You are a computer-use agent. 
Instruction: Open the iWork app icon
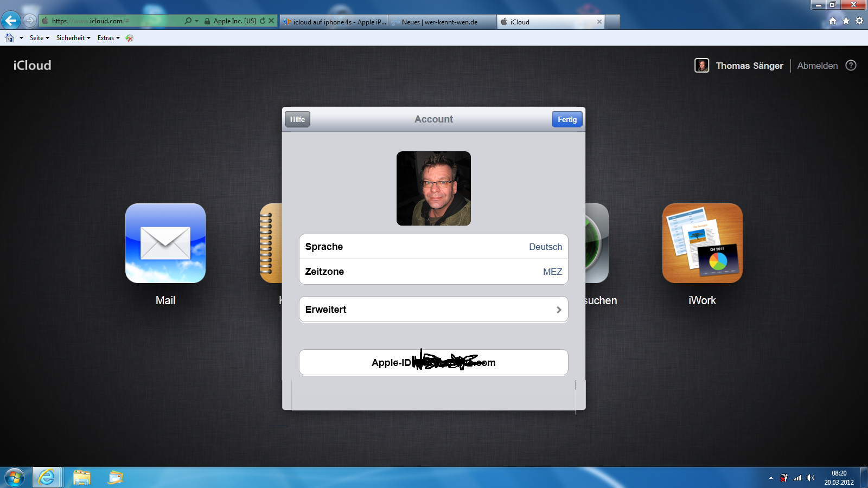[x=702, y=243]
